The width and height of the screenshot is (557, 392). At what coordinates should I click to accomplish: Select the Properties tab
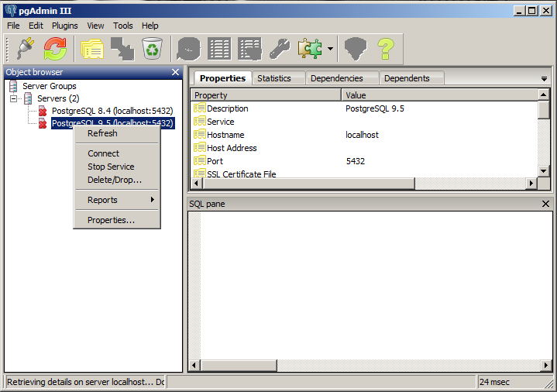point(222,78)
